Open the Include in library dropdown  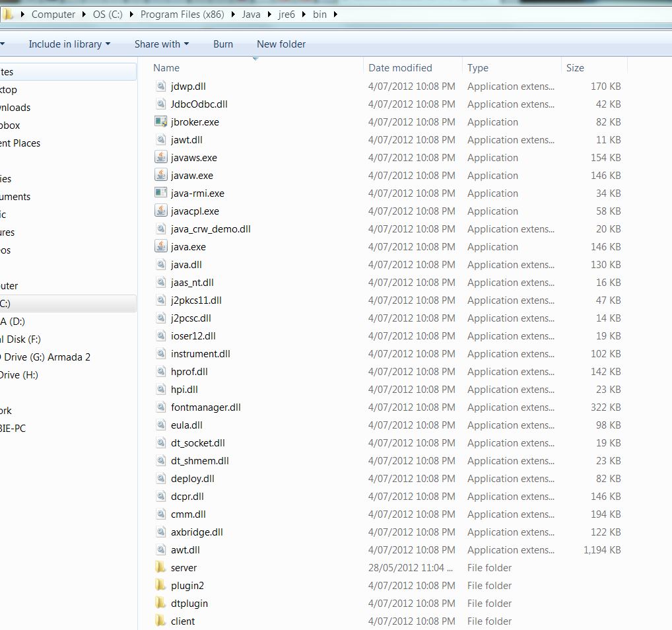(69, 44)
